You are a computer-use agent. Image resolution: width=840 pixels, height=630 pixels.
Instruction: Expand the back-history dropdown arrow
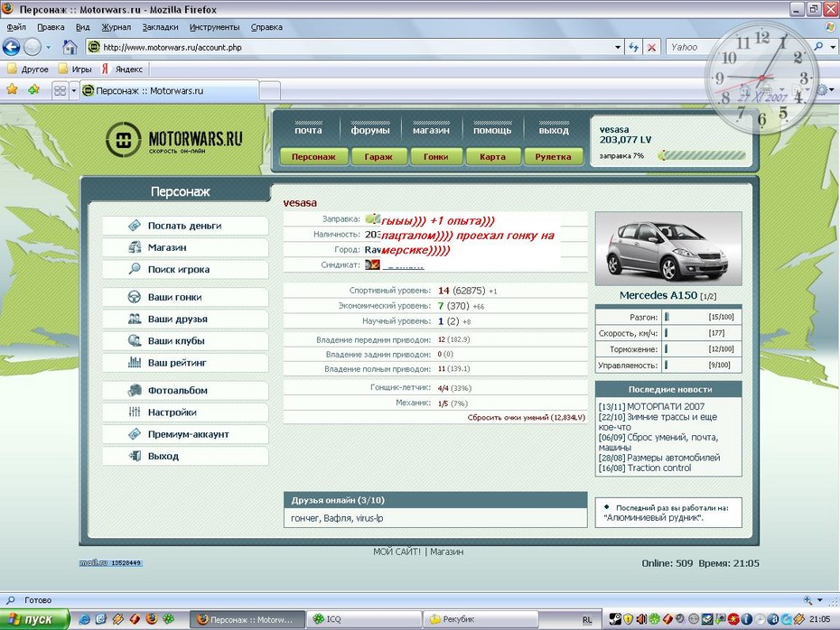pos(48,47)
